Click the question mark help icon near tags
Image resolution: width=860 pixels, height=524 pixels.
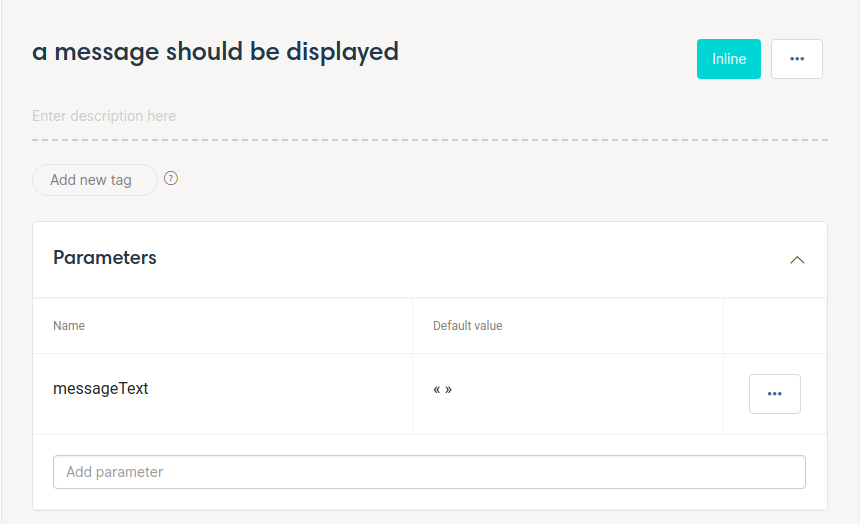[x=171, y=178]
